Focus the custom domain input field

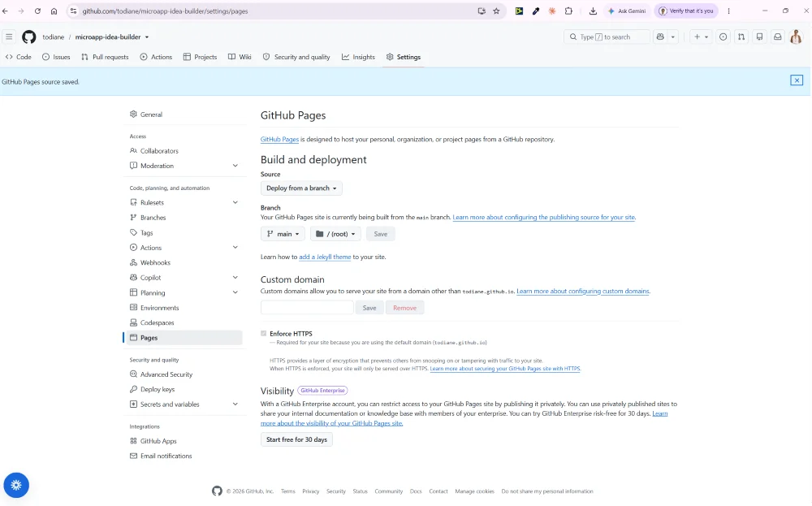click(307, 308)
